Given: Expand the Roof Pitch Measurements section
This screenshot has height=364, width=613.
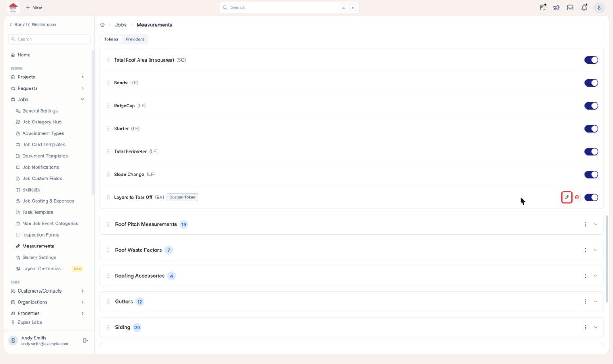Looking at the screenshot, I should (x=596, y=224).
